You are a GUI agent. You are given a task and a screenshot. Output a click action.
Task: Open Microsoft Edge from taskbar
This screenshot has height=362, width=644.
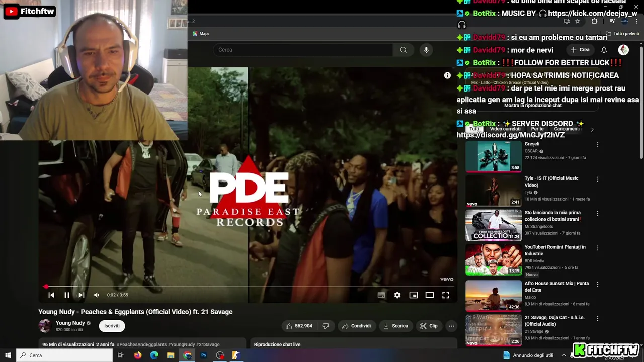(154, 355)
